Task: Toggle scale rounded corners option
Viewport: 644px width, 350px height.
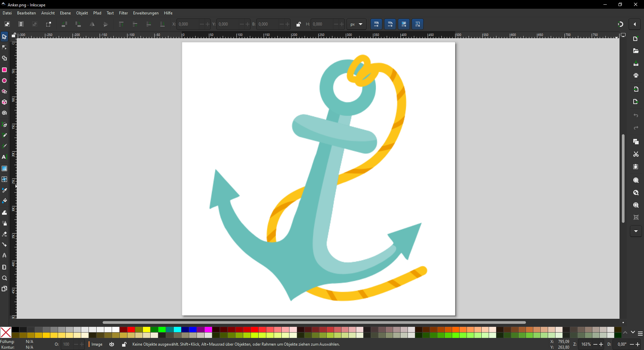Action: [390, 24]
